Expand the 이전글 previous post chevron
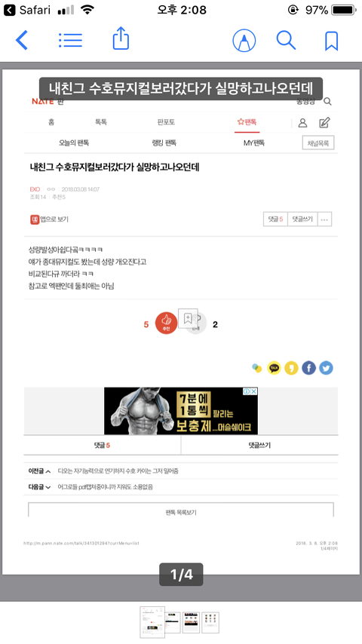Viewport: 362px width, 644px height. [48, 471]
